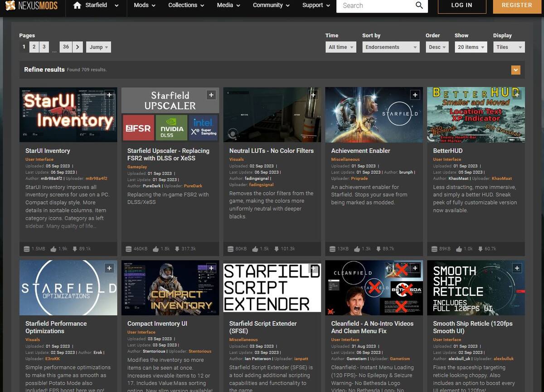Open the Display Tiles dropdown
544x392 pixels.
pos(509,47)
